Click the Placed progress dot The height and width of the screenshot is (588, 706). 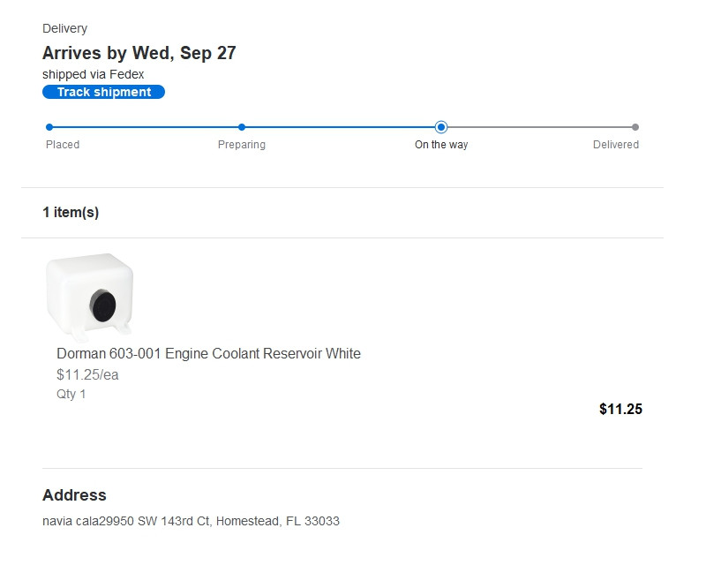tap(49, 127)
